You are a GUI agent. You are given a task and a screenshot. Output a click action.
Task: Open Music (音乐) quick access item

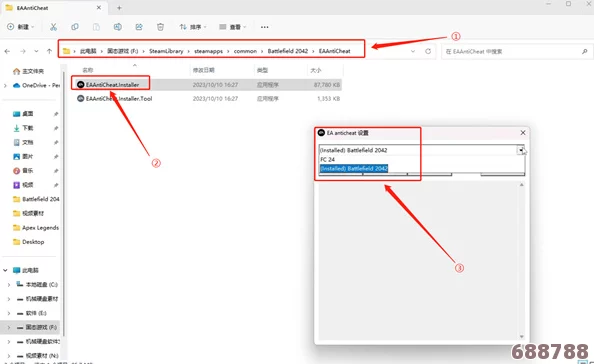point(23,170)
